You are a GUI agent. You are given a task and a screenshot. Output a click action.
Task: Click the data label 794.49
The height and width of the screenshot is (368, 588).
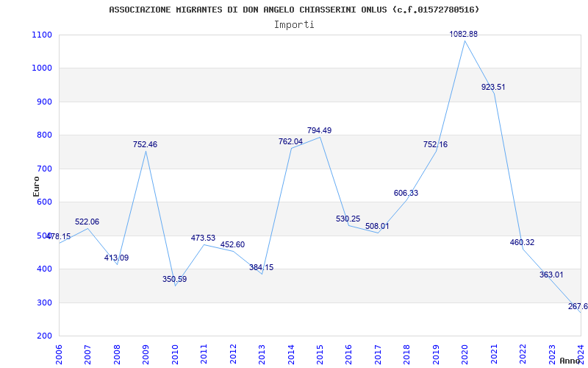point(319,131)
